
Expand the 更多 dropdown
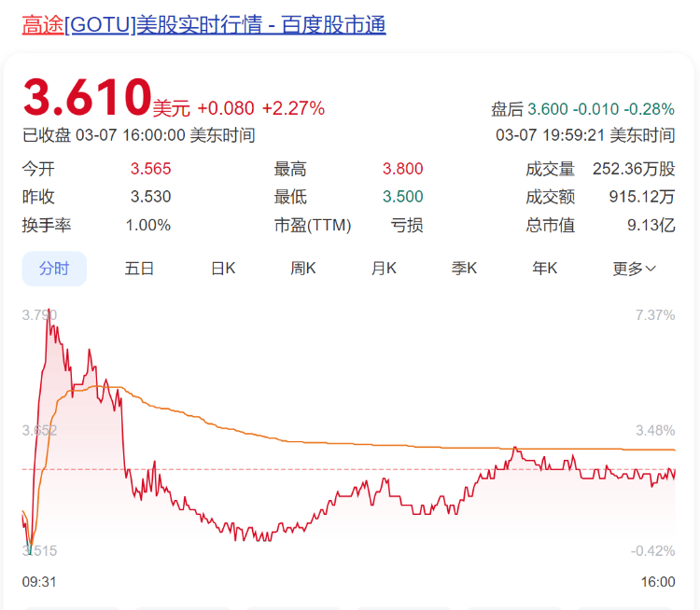[x=634, y=269]
